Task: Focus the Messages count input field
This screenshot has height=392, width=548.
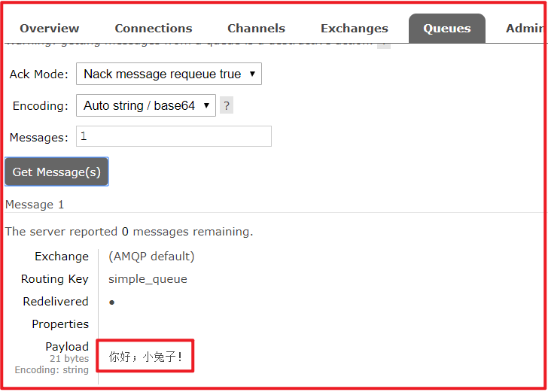Action: [173, 136]
